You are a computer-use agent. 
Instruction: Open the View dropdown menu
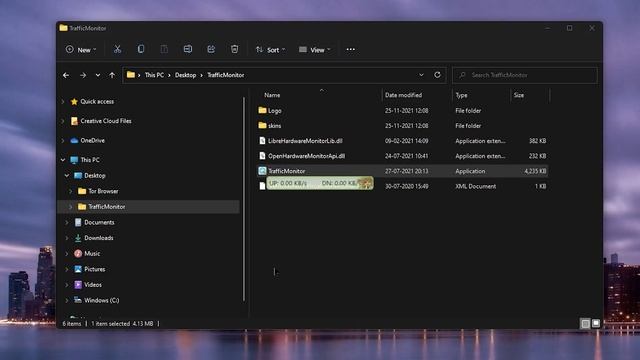pos(315,49)
